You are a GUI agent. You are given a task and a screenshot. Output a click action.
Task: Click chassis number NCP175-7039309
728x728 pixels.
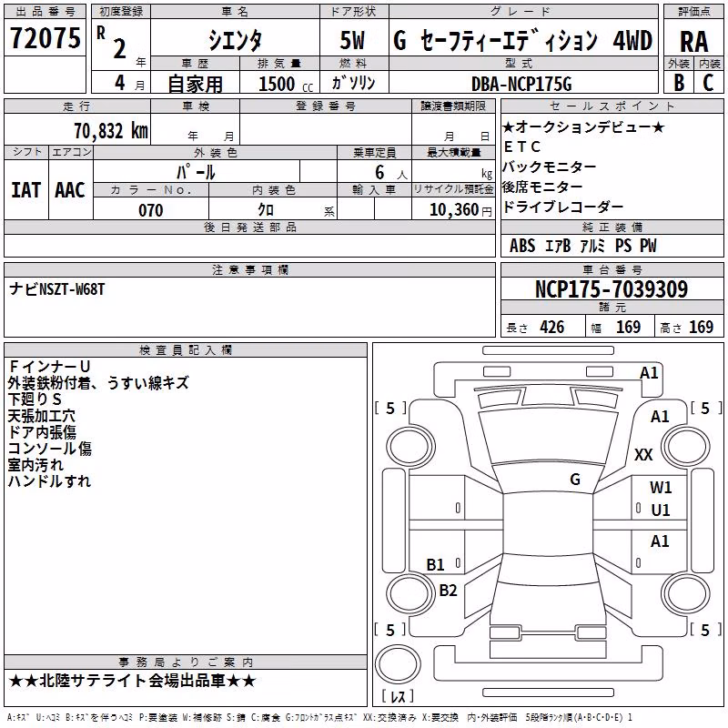coord(612,288)
